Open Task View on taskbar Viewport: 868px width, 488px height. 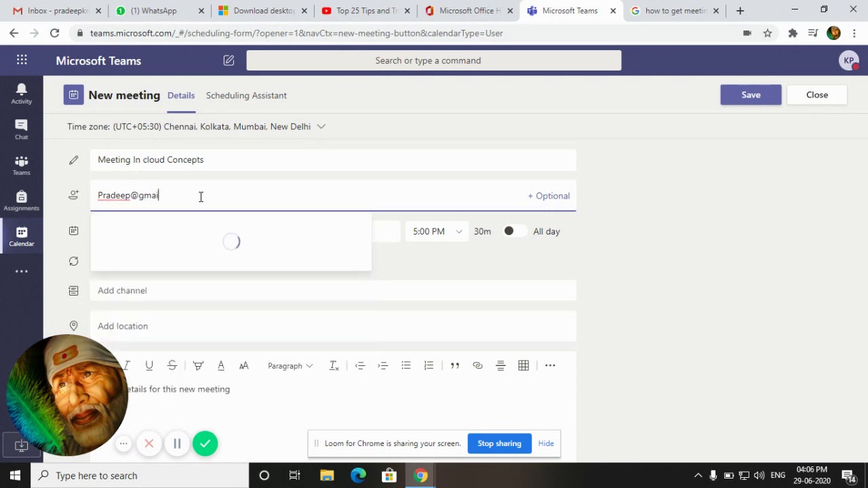click(295, 476)
